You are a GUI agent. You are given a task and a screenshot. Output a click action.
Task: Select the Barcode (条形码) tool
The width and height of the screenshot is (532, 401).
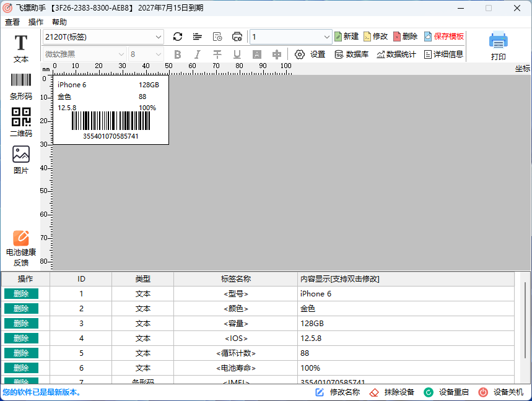click(x=20, y=87)
